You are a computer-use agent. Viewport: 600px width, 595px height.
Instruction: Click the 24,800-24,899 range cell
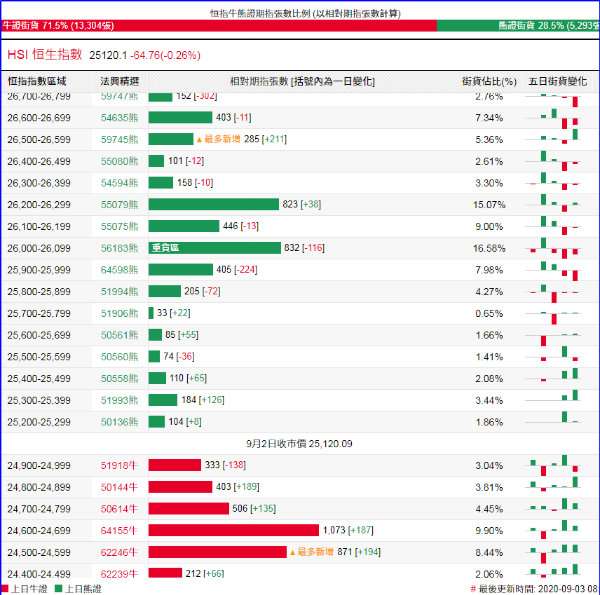[x=39, y=487]
